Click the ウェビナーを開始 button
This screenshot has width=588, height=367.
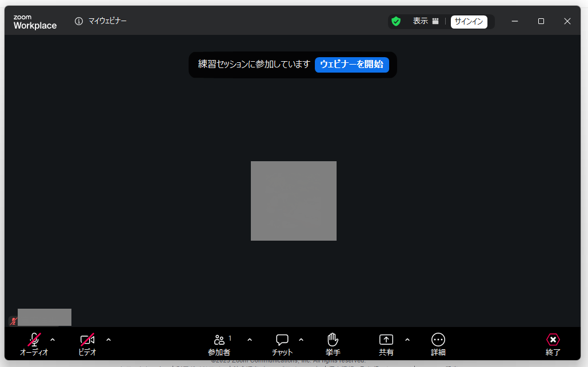(351, 64)
